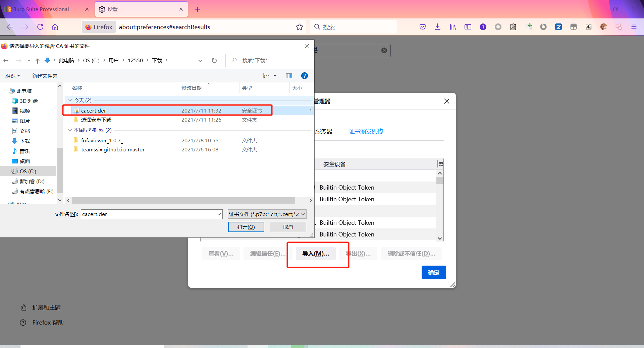
Task: Toggle the preview pane icon
Action: (x=289, y=76)
